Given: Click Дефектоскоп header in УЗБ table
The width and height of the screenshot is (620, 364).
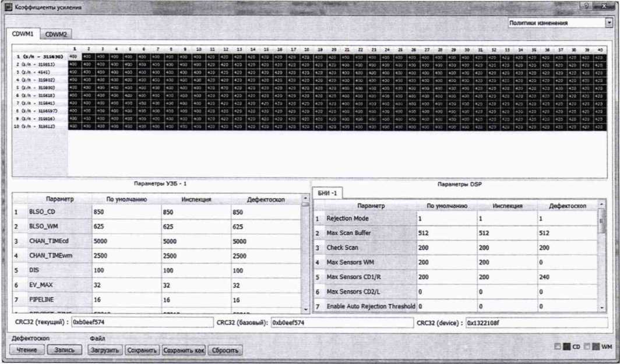Looking at the screenshot, I should (266, 200).
